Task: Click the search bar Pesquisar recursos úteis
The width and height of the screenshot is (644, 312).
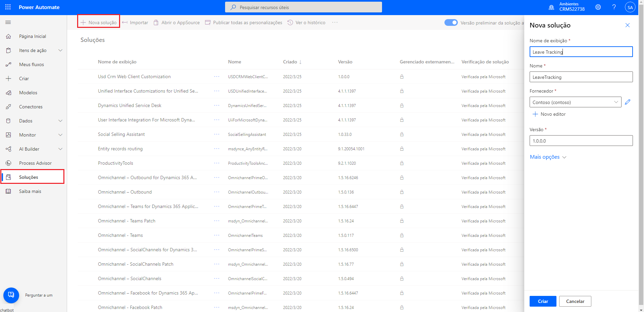Action: (304, 7)
